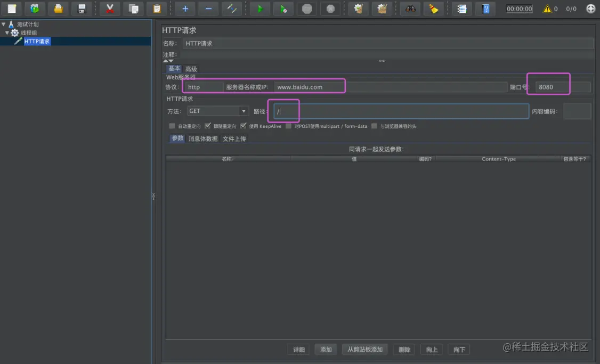The height and width of the screenshot is (364, 600).
Task: Click the Reset Search broom icon
Action: (x=434, y=9)
